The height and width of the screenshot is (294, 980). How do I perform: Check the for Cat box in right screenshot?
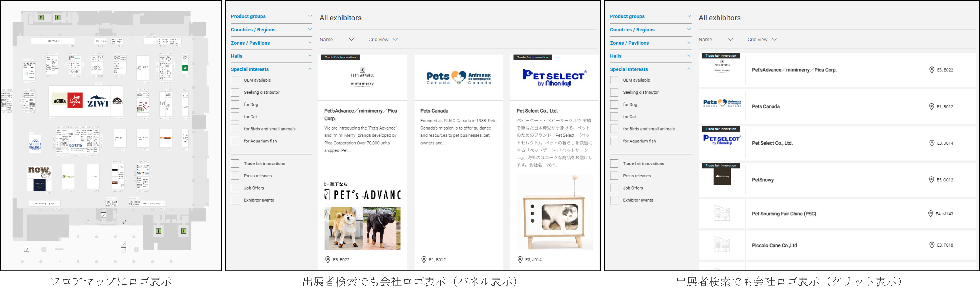[x=614, y=117]
